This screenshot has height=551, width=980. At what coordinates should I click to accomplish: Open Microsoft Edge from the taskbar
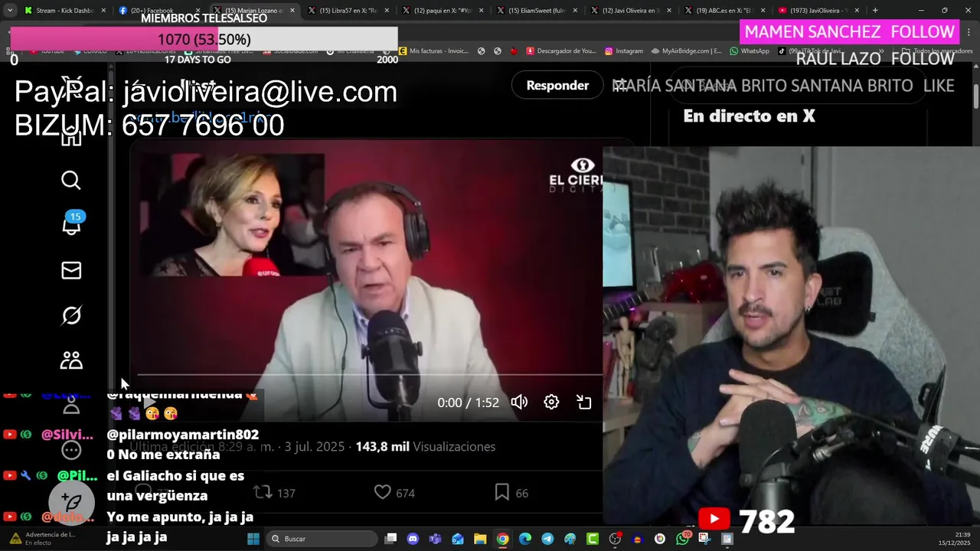point(525,539)
